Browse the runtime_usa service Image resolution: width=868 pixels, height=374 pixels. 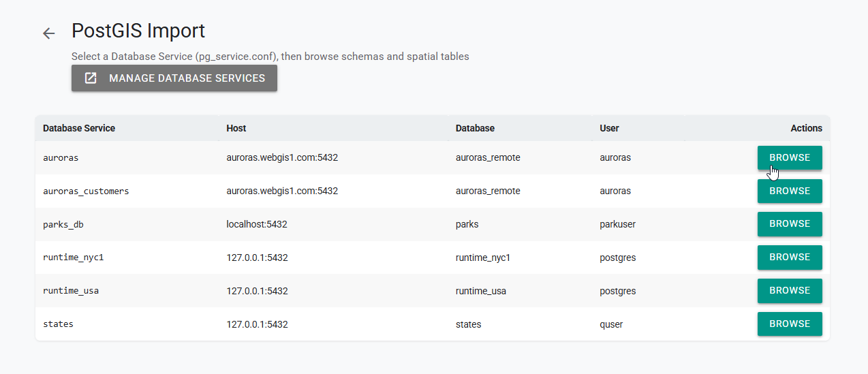790,291
